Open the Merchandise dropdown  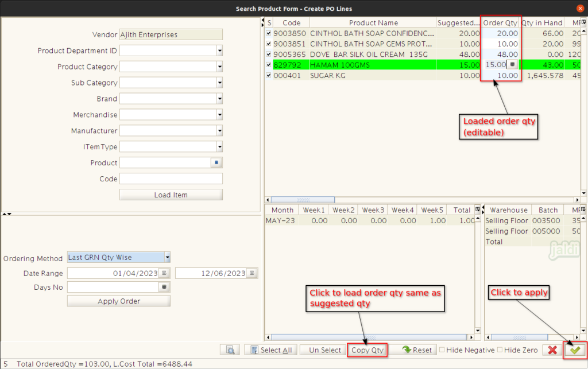click(x=219, y=115)
